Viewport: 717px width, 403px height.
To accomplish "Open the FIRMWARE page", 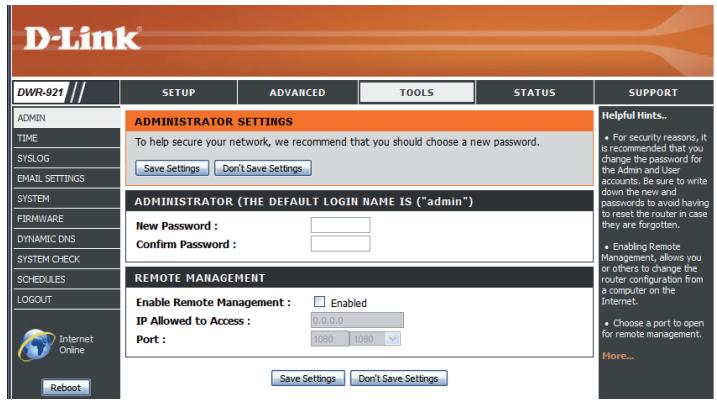I will click(x=67, y=219).
